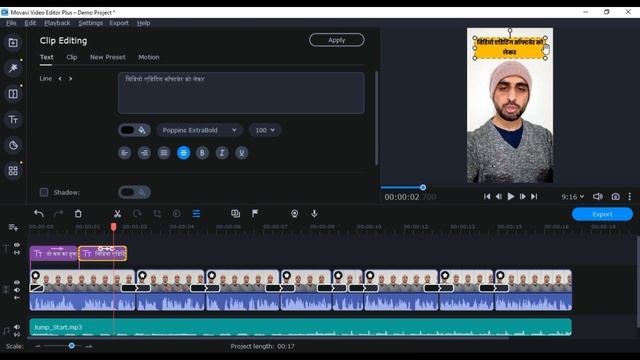Open the 9:16 aspect ratio dropdown
This screenshot has height=360, width=640.
point(573,197)
